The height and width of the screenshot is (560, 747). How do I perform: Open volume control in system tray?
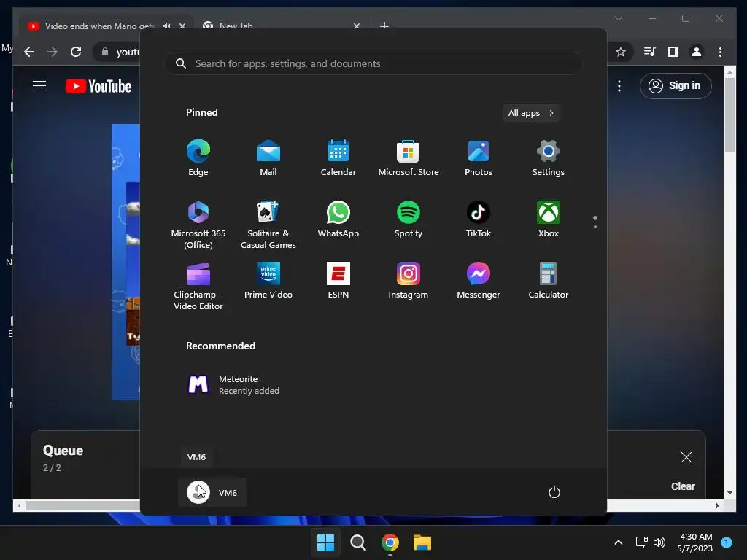click(x=659, y=542)
